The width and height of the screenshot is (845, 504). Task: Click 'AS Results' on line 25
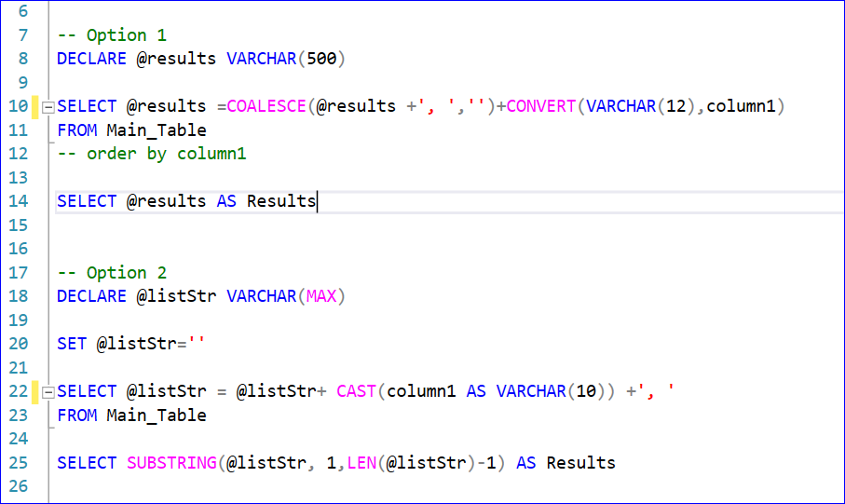(x=566, y=462)
